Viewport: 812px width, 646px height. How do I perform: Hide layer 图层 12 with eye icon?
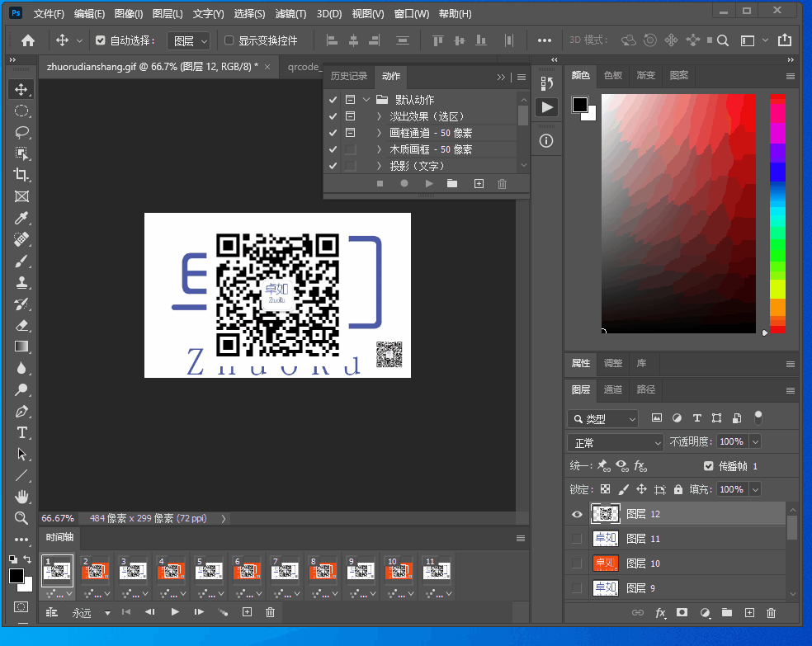(577, 514)
